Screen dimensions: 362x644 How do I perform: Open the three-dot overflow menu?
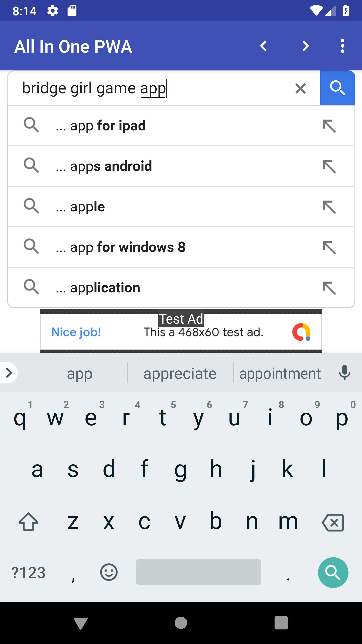click(x=342, y=46)
